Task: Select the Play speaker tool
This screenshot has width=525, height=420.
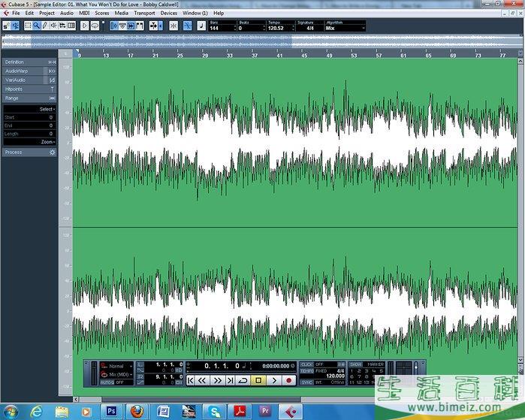Action: (53, 26)
